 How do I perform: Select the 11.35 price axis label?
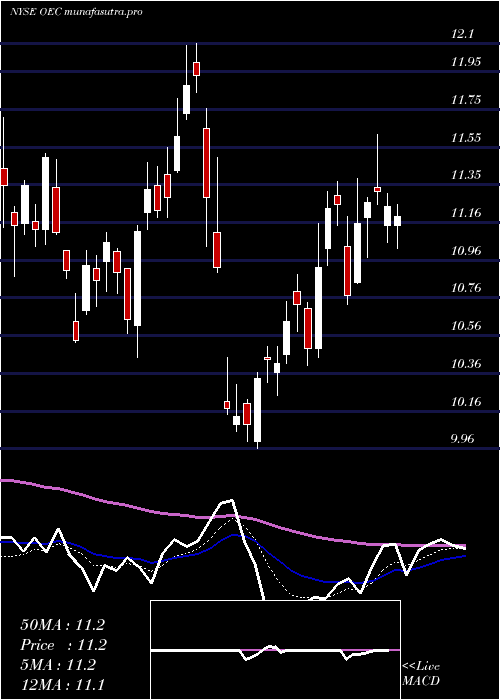coord(466,175)
